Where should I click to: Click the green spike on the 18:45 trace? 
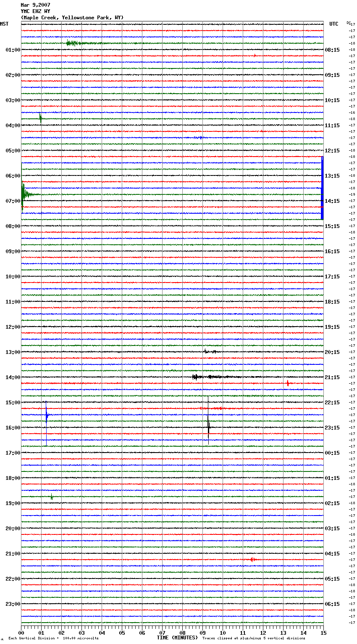pos(52,497)
